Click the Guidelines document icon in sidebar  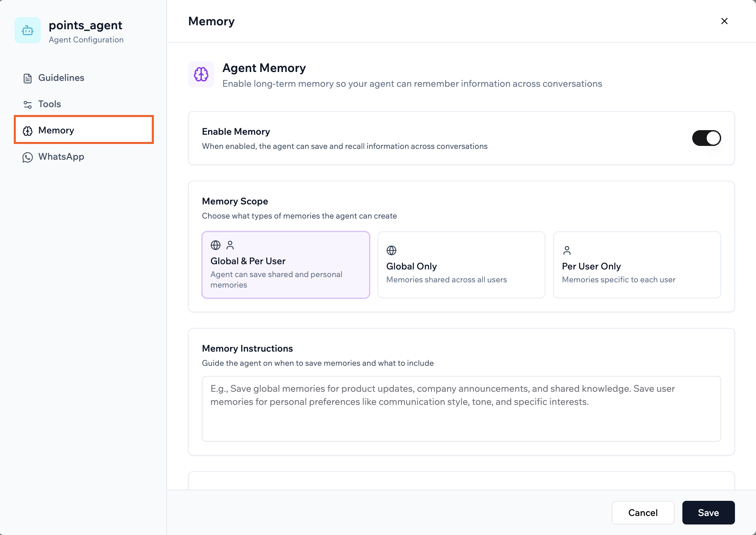coord(27,78)
